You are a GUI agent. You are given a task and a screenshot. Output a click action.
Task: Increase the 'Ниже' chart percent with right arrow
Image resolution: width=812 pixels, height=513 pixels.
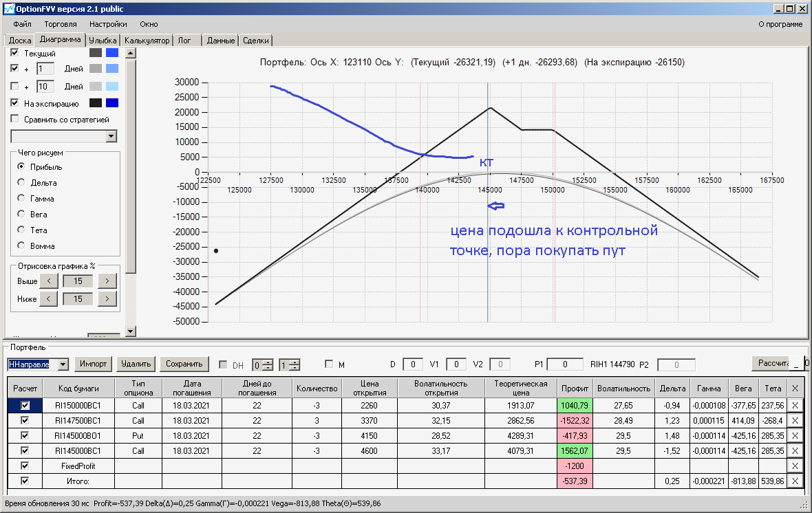pos(107,298)
